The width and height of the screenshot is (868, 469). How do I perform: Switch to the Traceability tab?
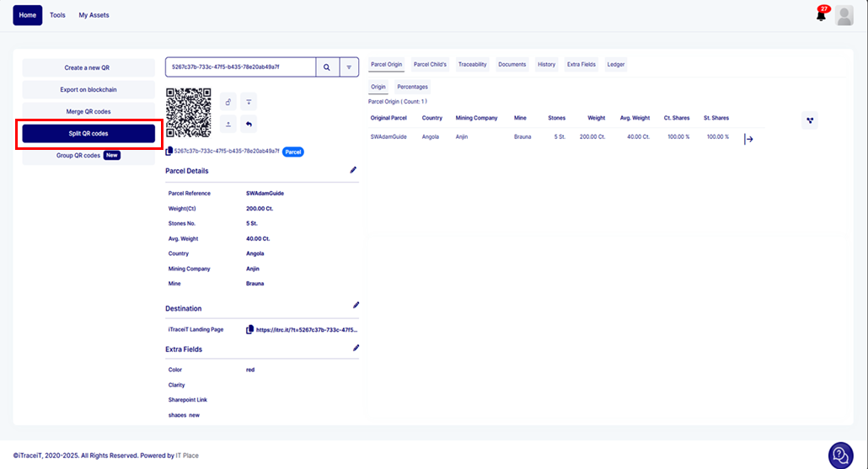point(472,64)
